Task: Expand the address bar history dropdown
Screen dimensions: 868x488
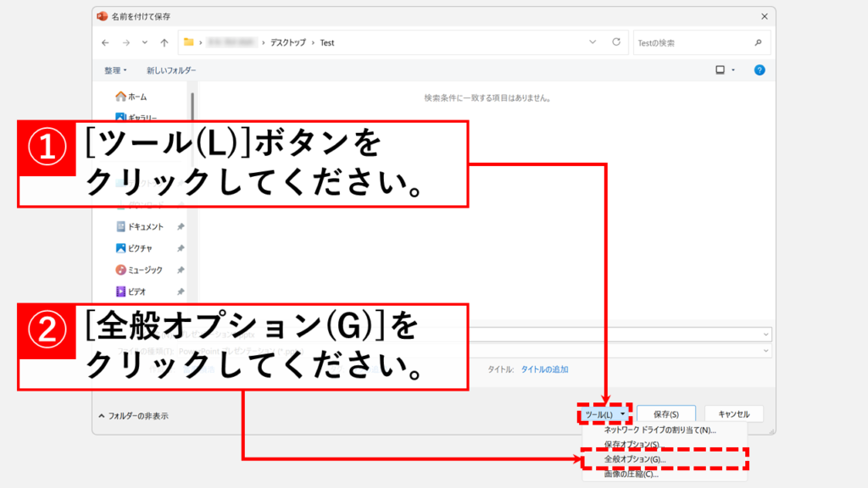Action: click(x=593, y=42)
